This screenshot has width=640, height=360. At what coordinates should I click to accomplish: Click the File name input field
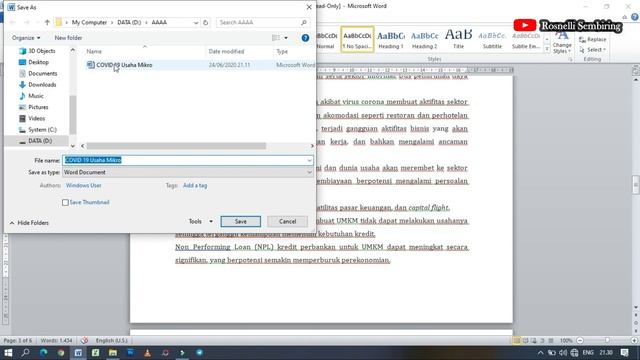pos(184,160)
